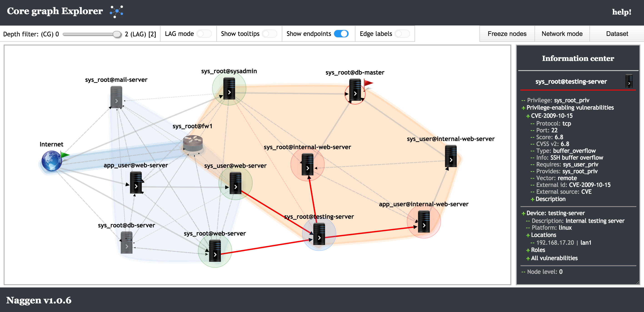Viewport: 644px width, 312px height.
Task: Open the Network mode tab
Action: pyautogui.click(x=562, y=34)
